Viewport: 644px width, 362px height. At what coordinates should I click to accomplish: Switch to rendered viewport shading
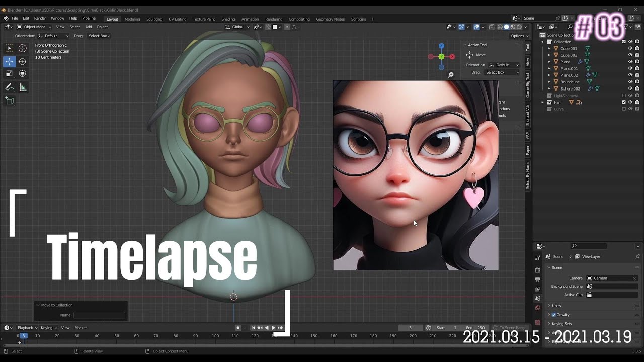pos(519,27)
